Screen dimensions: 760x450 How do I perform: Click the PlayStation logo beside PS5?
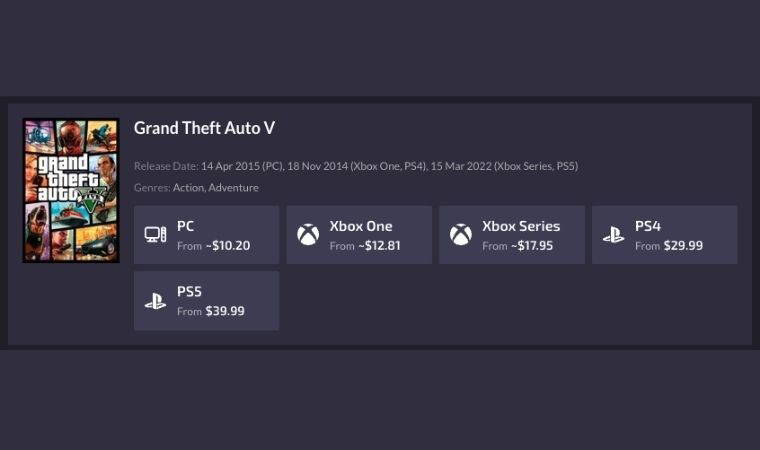point(155,301)
